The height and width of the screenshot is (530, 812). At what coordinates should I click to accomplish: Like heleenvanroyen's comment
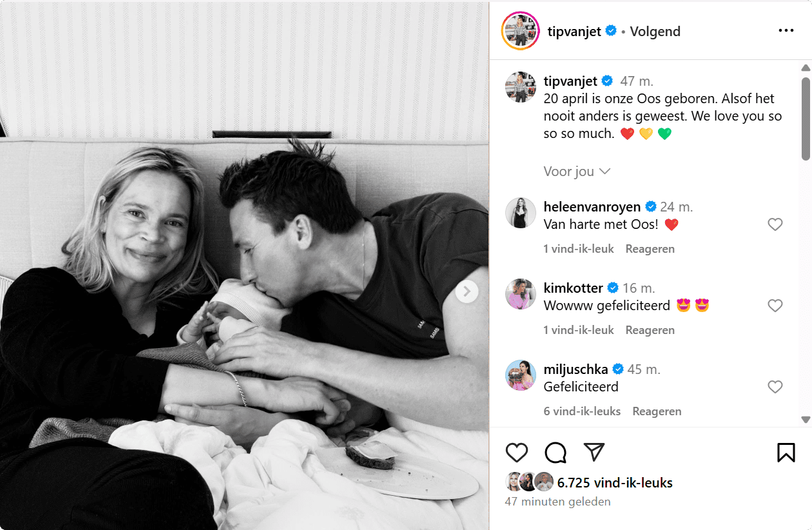click(x=775, y=224)
